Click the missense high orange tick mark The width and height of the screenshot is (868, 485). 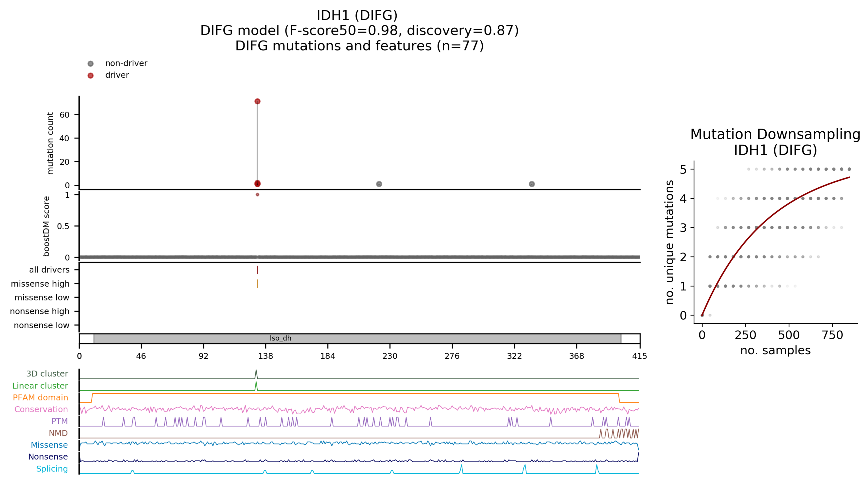pos(257,284)
